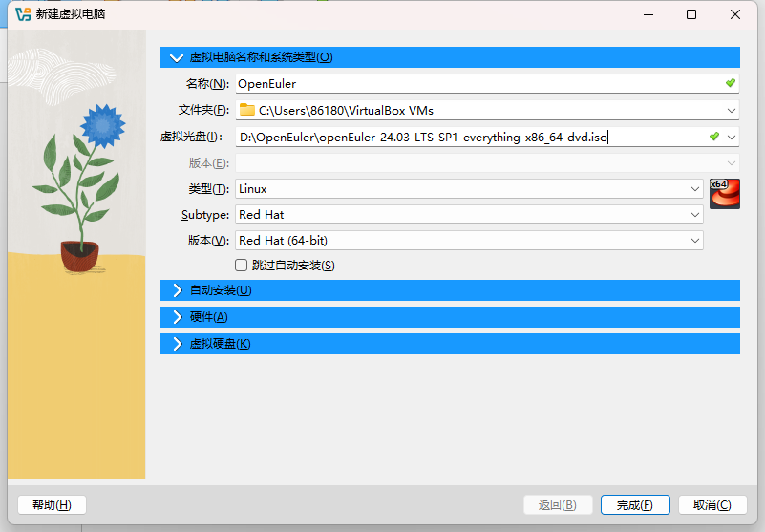
Task: Click the green checkmark in the 虚拟光盘 field
Action: pyautogui.click(x=714, y=137)
